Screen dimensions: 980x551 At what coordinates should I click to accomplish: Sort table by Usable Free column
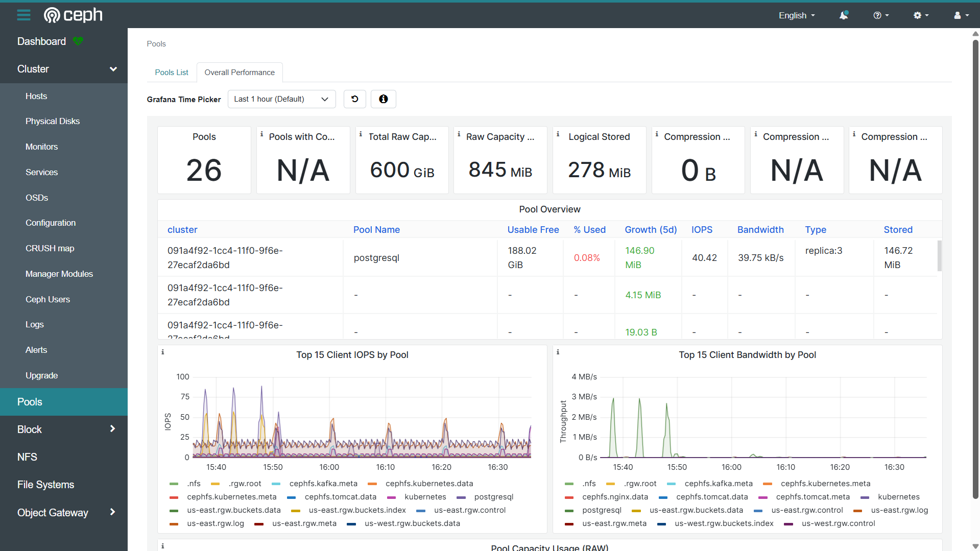click(533, 230)
